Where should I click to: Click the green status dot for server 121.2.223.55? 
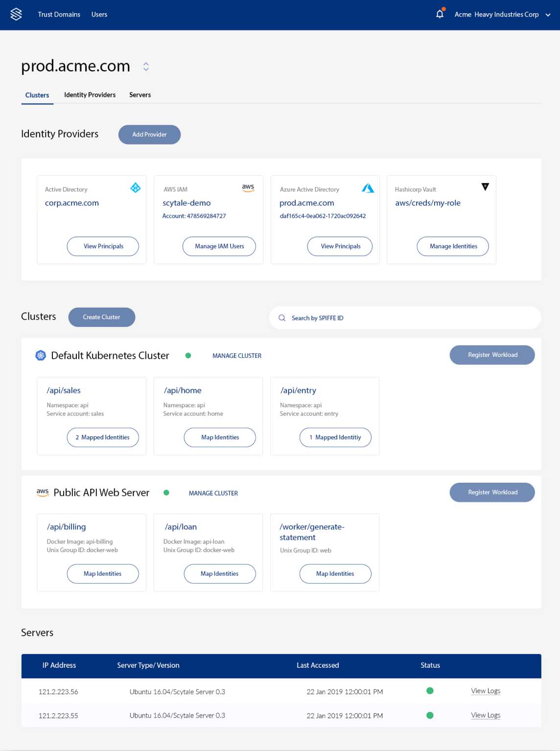click(430, 715)
